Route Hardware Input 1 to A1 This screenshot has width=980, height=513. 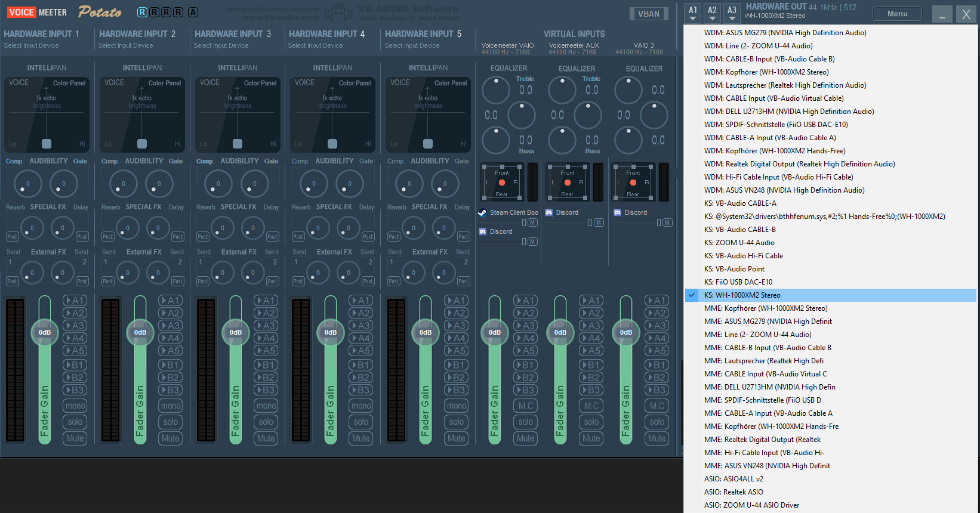(75, 301)
